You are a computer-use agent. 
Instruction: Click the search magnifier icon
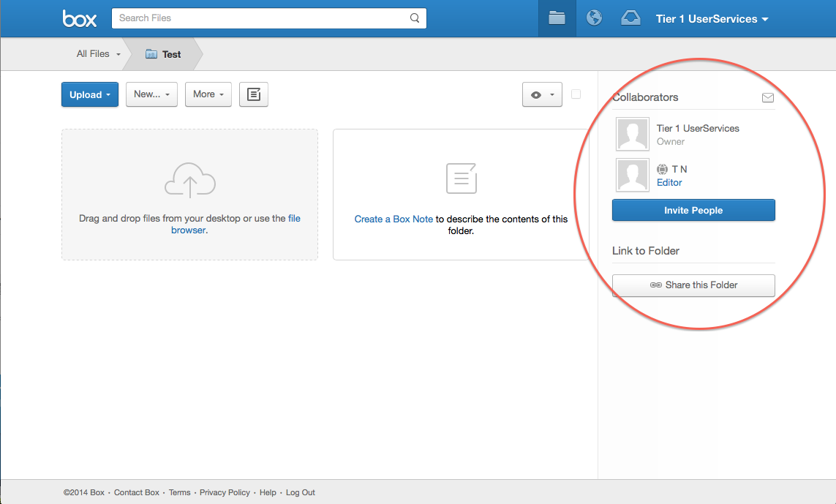click(415, 18)
